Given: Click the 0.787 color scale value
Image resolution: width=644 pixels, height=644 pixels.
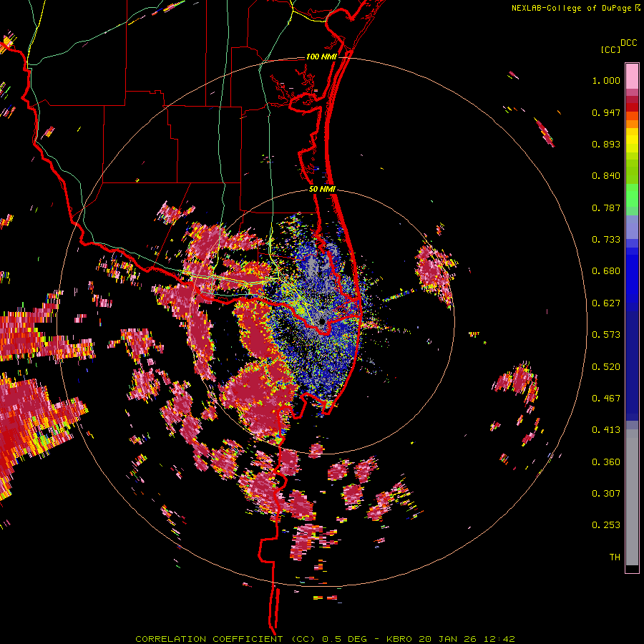Looking at the screenshot, I should tap(606, 208).
